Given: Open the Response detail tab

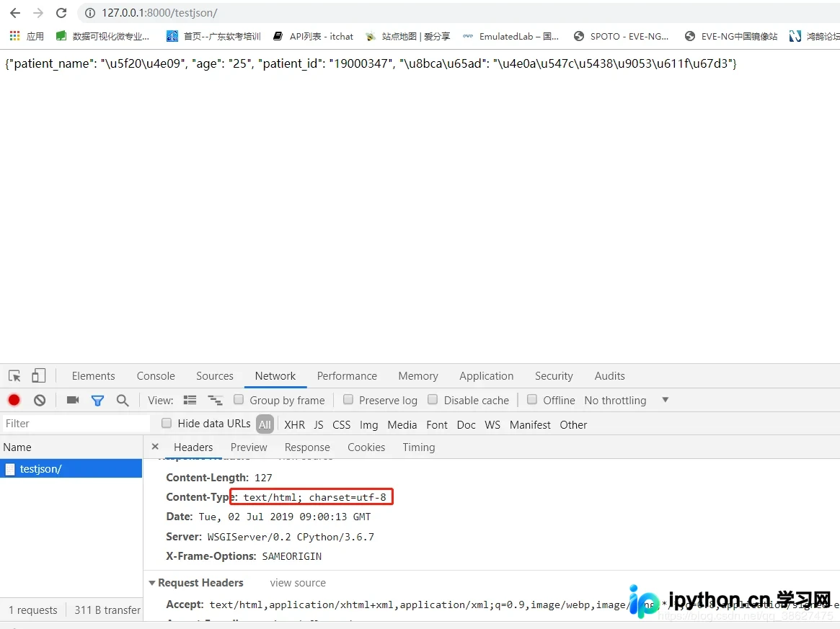Looking at the screenshot, I should pos(307,447).
